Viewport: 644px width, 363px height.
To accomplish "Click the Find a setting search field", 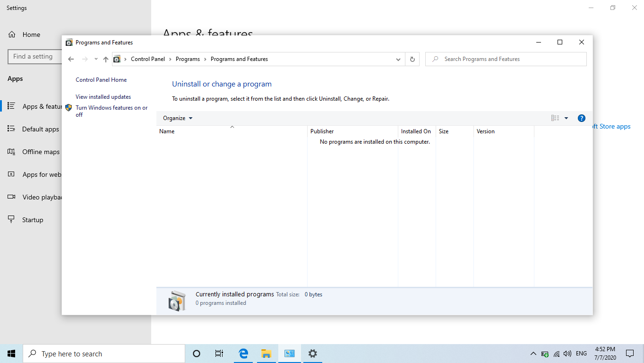I will pos(35,57).
